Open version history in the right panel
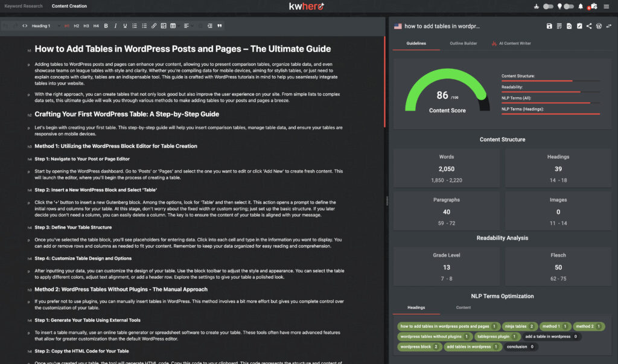618x364 pixels. [x=569, y=26]
